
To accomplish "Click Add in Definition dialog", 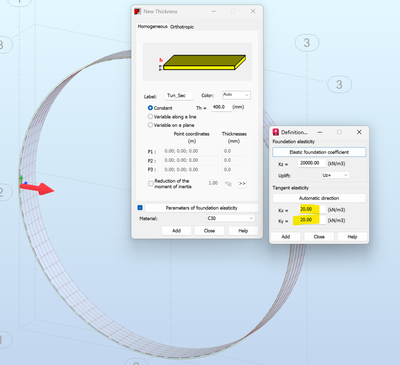I will [286, 237].
